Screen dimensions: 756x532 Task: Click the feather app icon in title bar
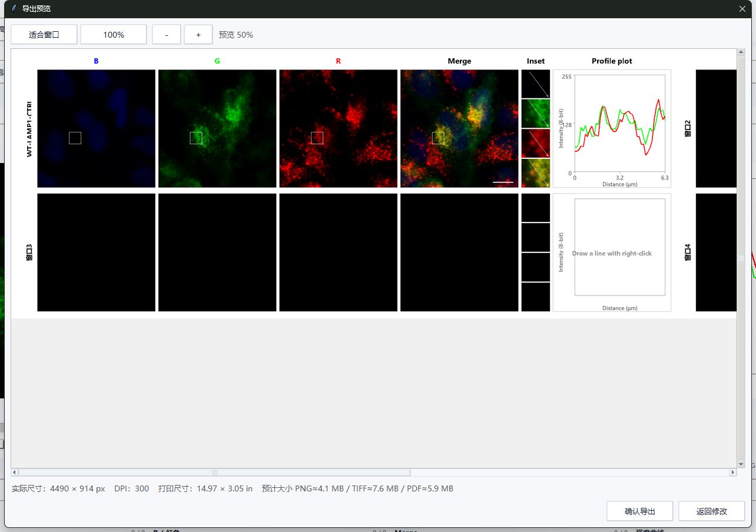(14, 8)
